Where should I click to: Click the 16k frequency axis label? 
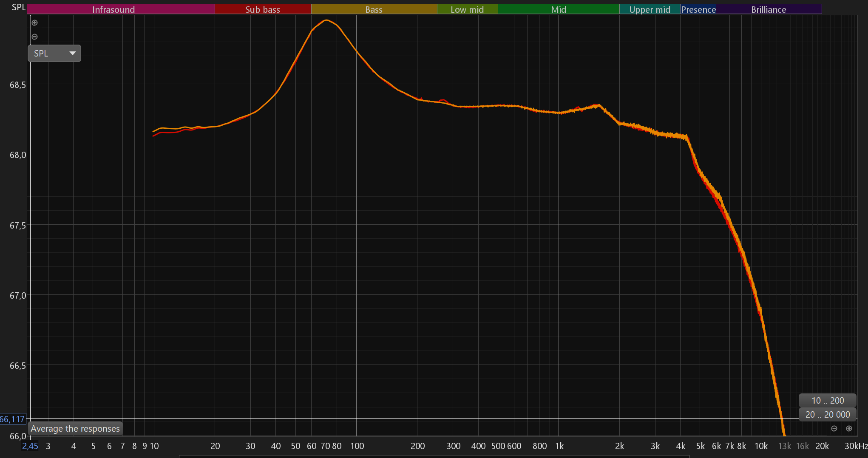coord(803,446)
